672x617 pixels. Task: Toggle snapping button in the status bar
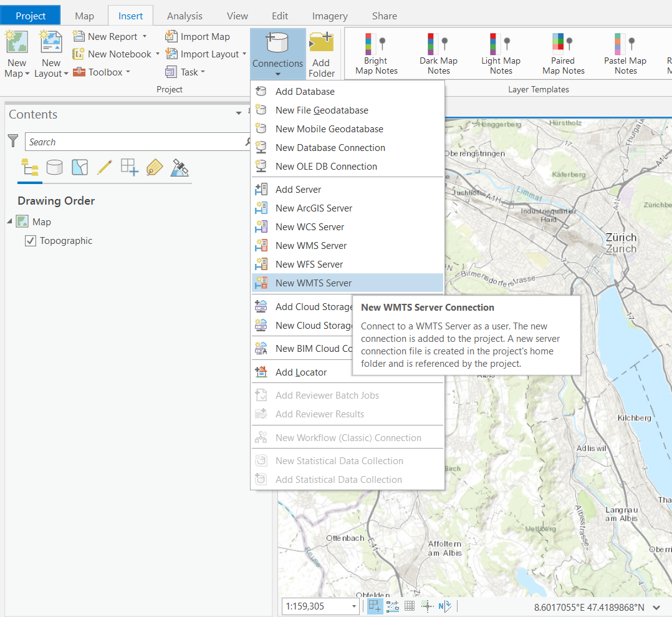[375, 606]
